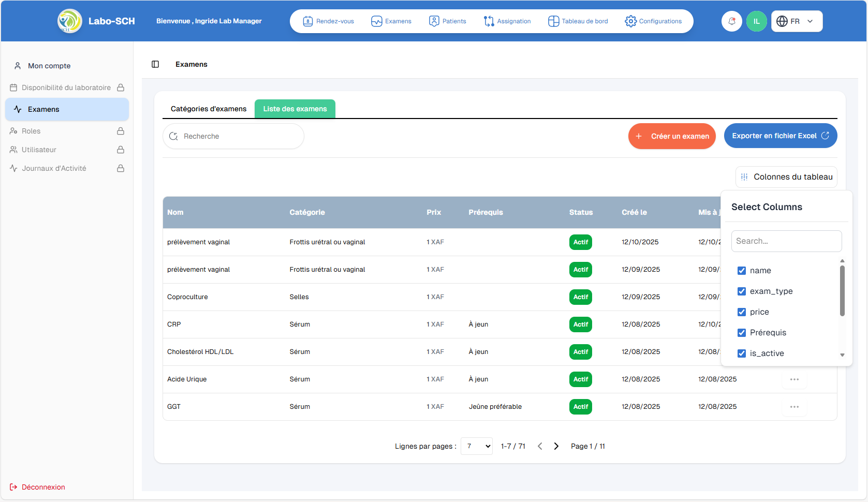This screenshot has width=868, height=502.
Task: Open Patients in the top navigation
Action: 448,21
